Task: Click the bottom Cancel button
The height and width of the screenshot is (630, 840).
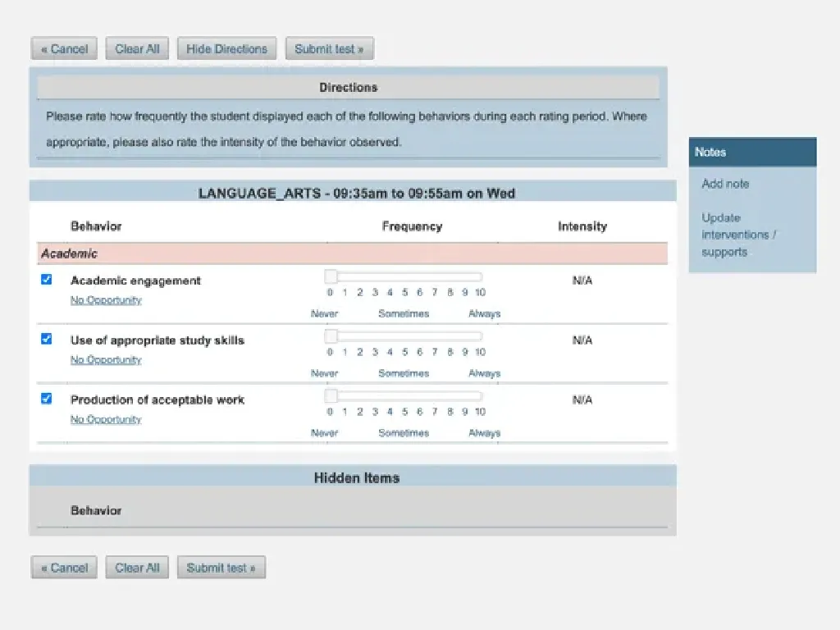Action: (x=65, y=568)
